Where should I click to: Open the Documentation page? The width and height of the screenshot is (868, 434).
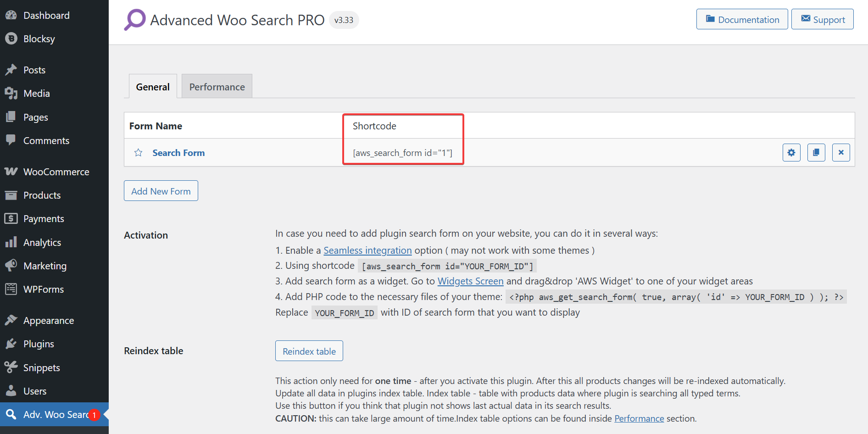pyautogui.click(x=742, y=19)
